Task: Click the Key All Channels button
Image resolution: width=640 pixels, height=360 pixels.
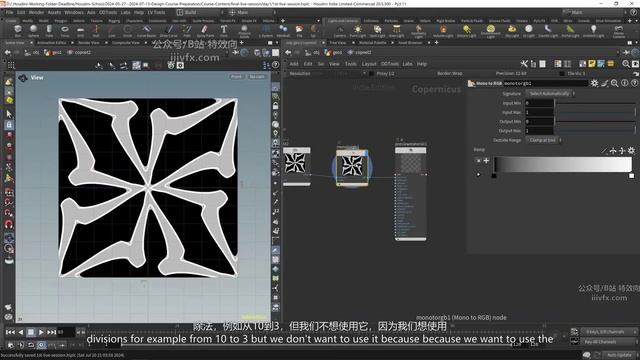Action: (x=610, y=342)
